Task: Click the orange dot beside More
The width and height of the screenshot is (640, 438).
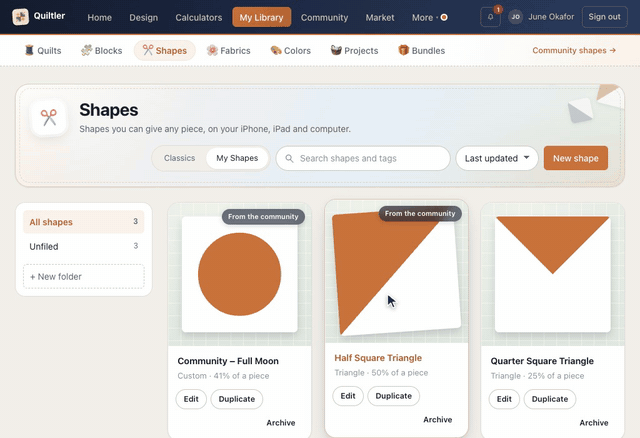Action: tap(444, 18)
